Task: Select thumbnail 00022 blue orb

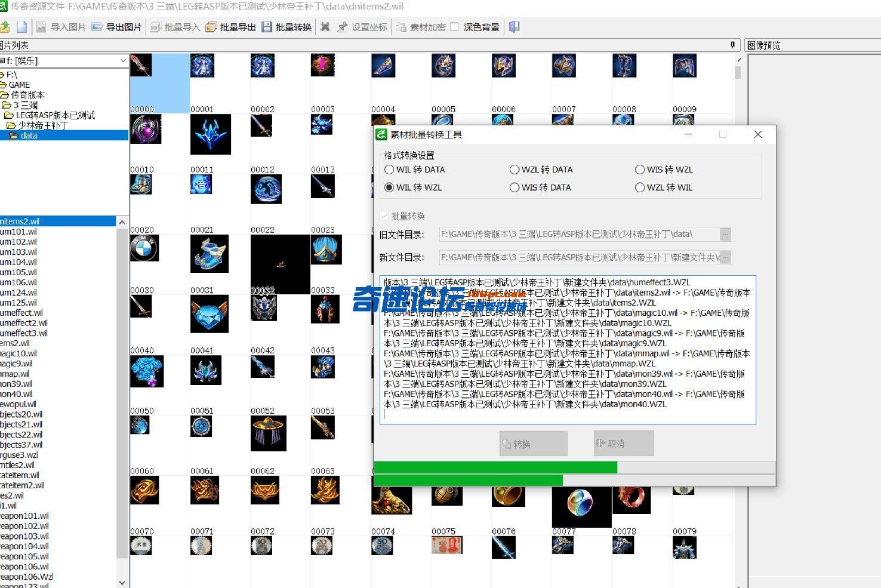Action: coord(266,189)
